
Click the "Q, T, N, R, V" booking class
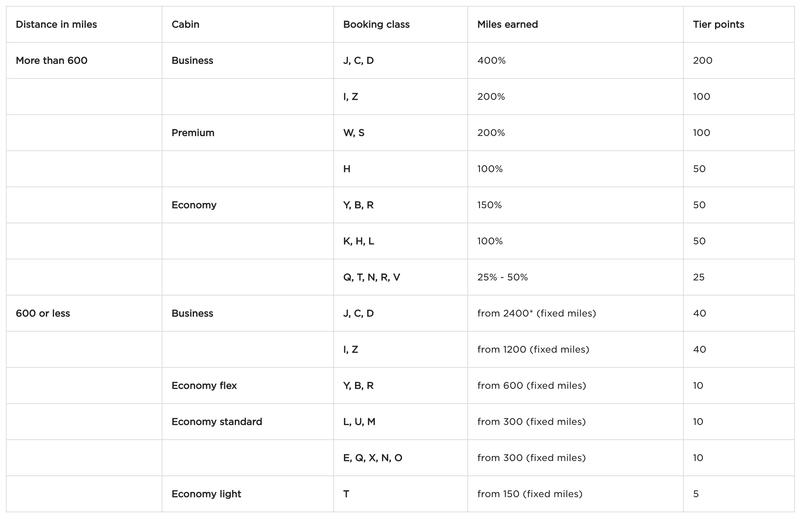(371, 277)
